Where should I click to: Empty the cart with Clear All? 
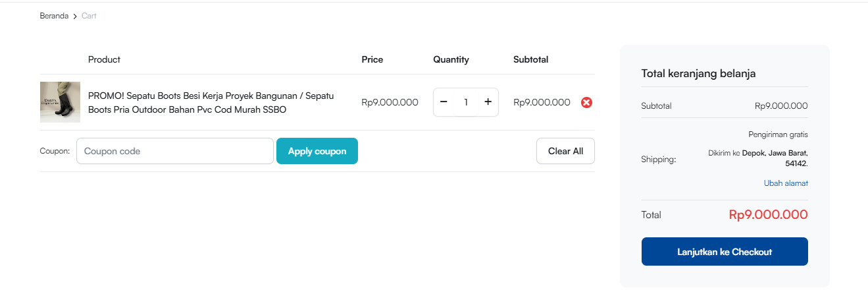tap(565, 151)
